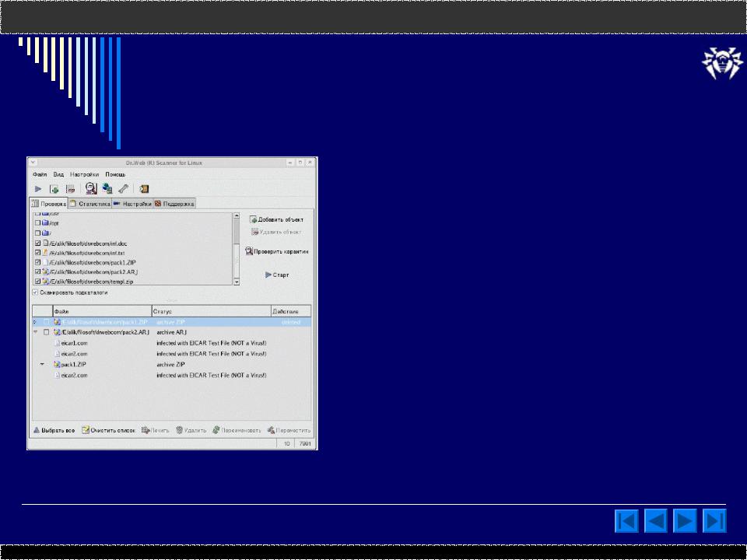This screenshot has width=747, height=560.
Task: Click the add object toolbar icon
Action: coord(54,189)
